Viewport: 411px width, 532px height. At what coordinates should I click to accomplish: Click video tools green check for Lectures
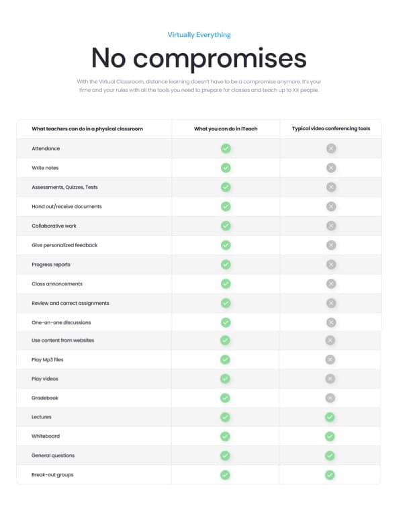330,417
